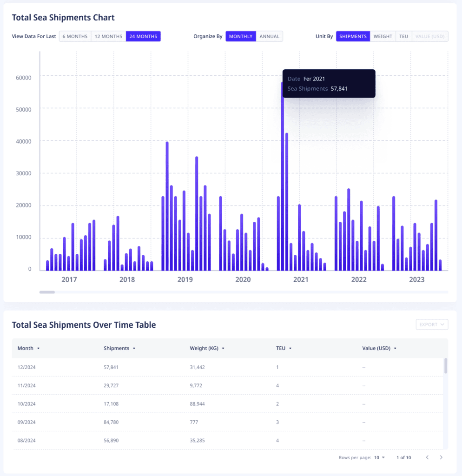The height and width of the screenshot is (476, 462).
Task: Click the 10/2024 month cell
Action: click(x=26, y=404)
